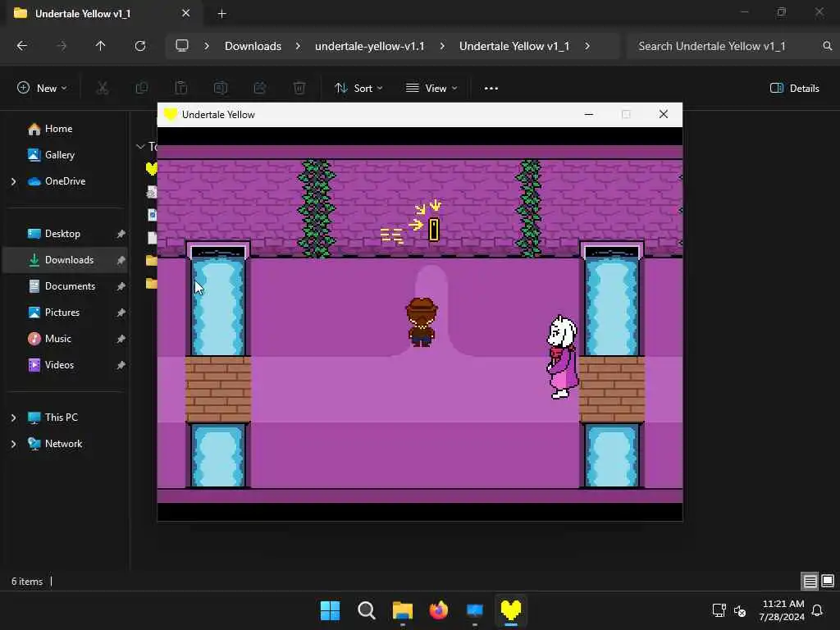Screen dimensions: 840x630
Task: Close the Undertale Yellow v1_1 tab
Action: click(186, 13)
